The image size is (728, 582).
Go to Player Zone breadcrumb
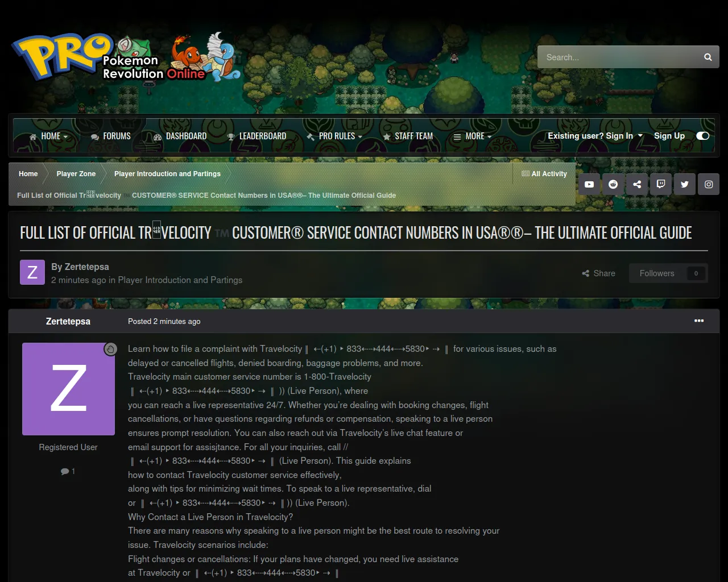(76, 174)
